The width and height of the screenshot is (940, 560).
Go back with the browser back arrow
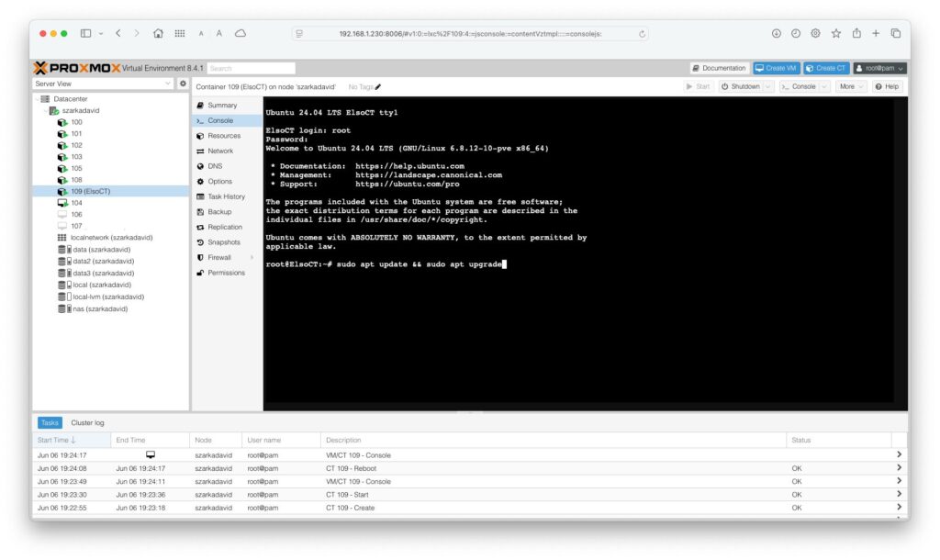118,34
